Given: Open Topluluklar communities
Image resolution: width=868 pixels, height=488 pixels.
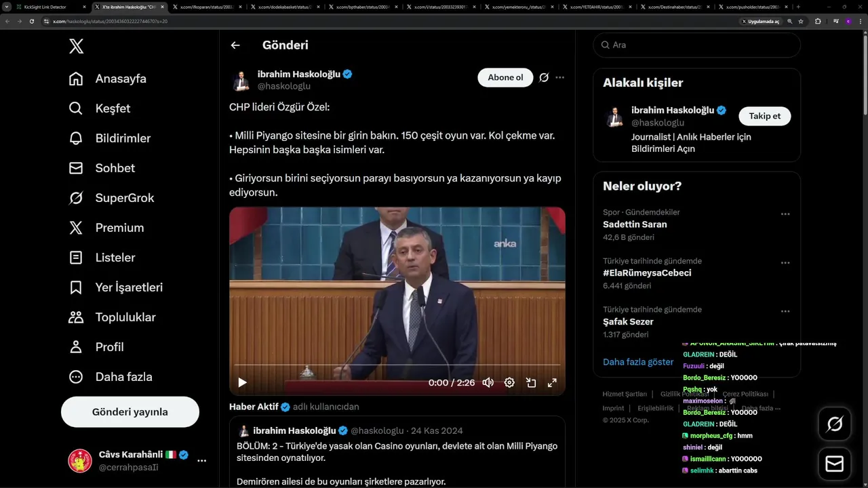Looking at the screenshot, I should pyautogui.click(x=112, y=317).
